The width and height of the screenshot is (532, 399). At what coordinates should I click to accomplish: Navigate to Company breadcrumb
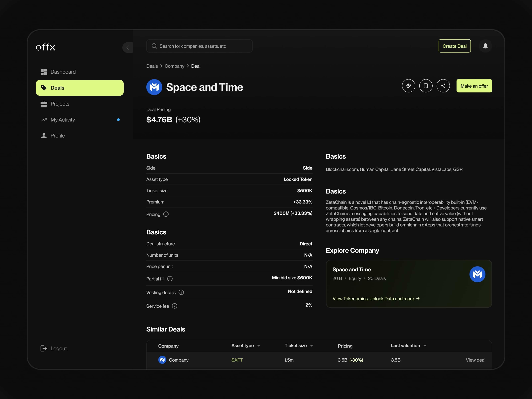pyautogui.click(x=174, y=66)
